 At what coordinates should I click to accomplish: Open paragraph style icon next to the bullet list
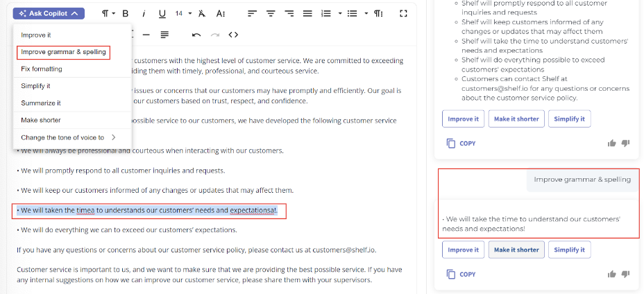tap(378, 14)
